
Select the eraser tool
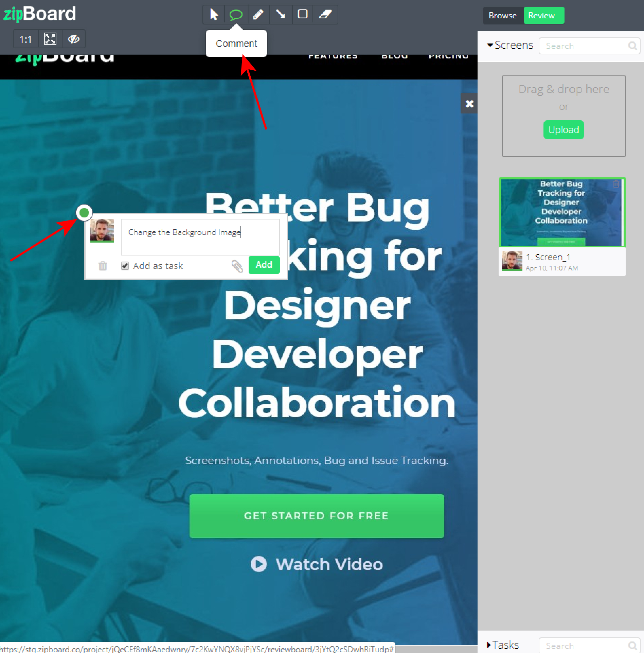tap(325, 15)
